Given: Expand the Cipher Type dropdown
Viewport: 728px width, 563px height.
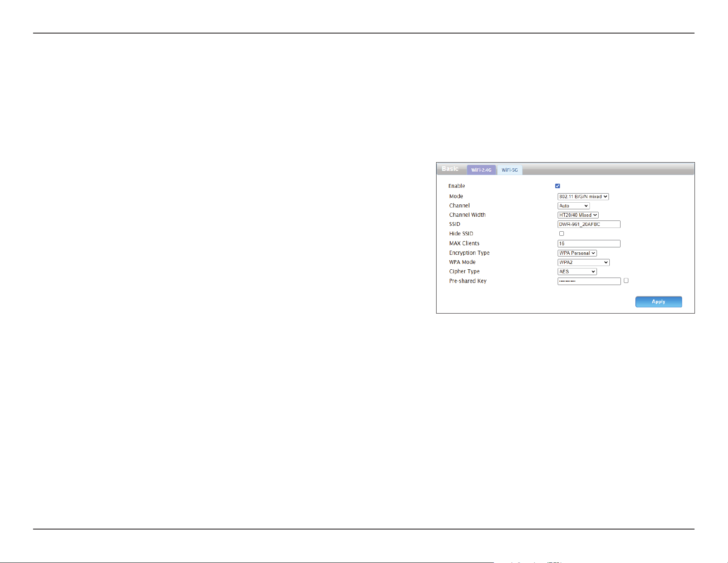Looking at the screenshot, I should tap(577, 272).
